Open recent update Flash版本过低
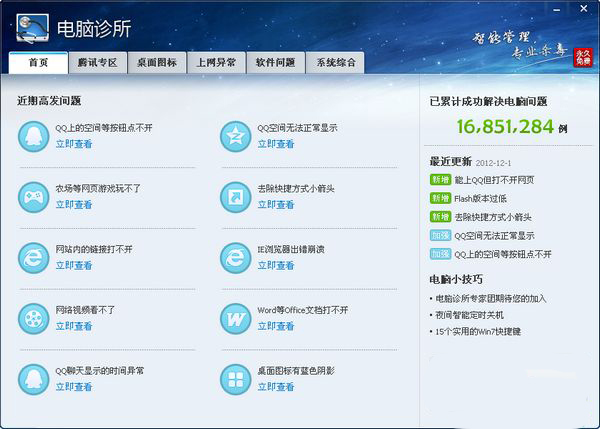Image resolution: width=600 pixels, height=429 pixels. point(480,198)
